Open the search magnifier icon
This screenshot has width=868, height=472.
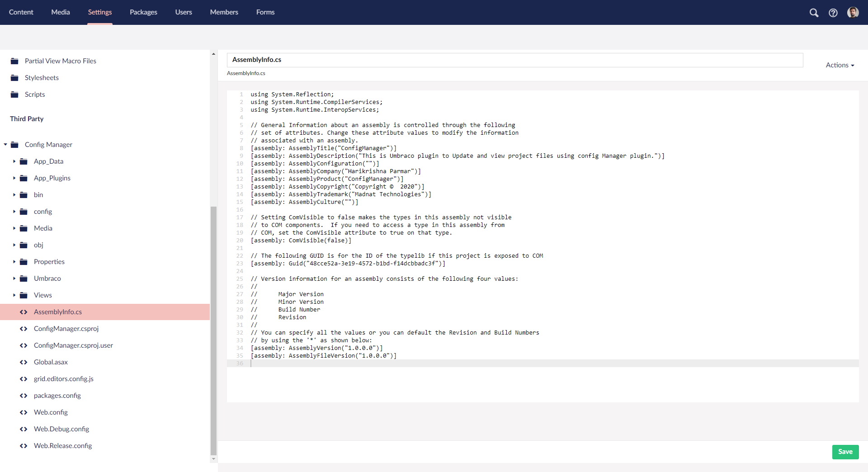(814, 13)
